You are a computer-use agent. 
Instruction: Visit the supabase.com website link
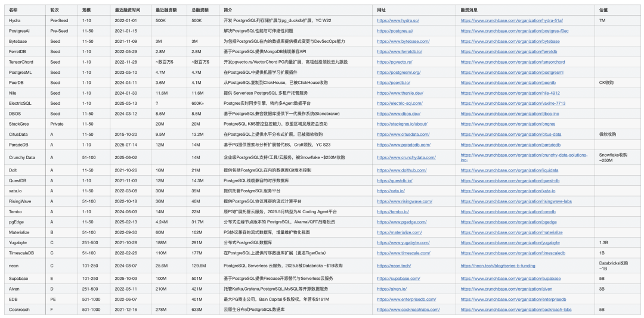[x=398, y=279]
